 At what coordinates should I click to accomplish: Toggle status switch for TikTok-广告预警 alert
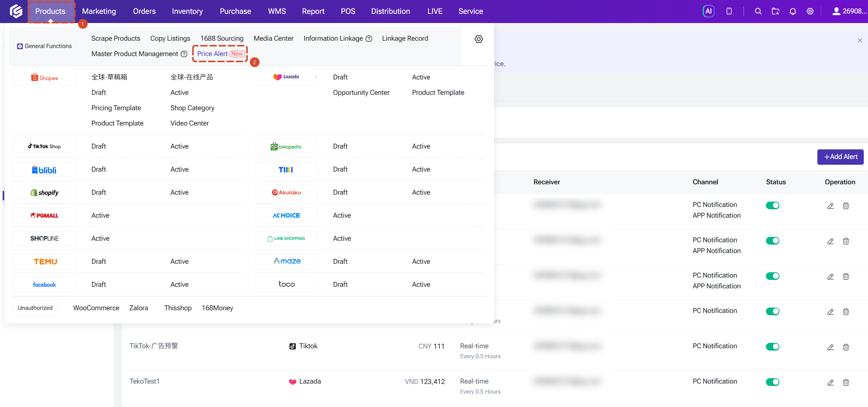[772, 347]
